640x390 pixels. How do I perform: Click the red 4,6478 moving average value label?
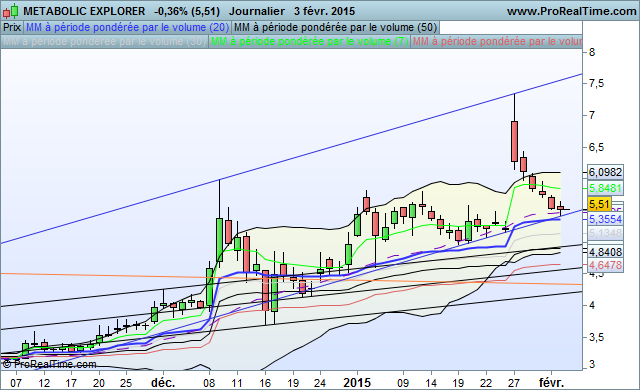tap(605, 265)
